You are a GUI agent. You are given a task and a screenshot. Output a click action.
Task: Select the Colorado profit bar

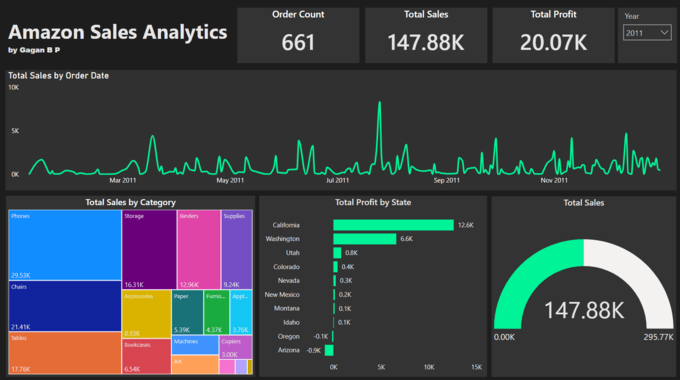coord(335,266)
